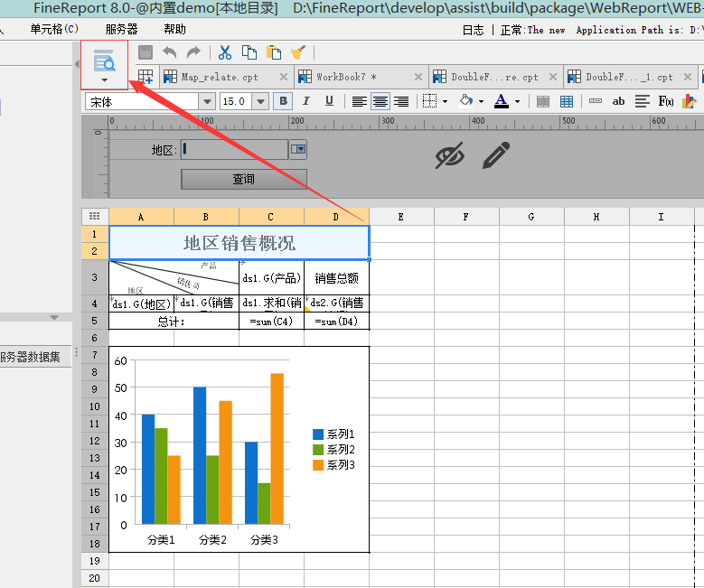704x588 pixels.
Task: Close the Map_relate.cpt tab
Action: pos(284,77)
